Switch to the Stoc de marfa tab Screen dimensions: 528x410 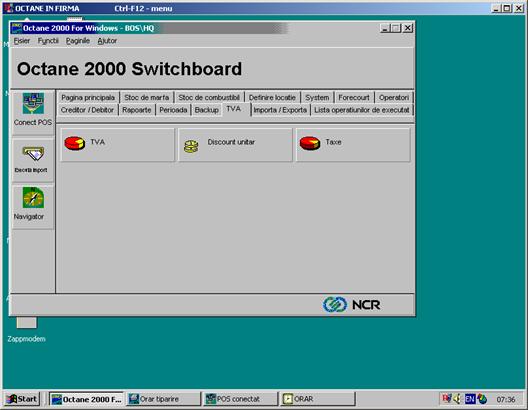click(146, 97)
